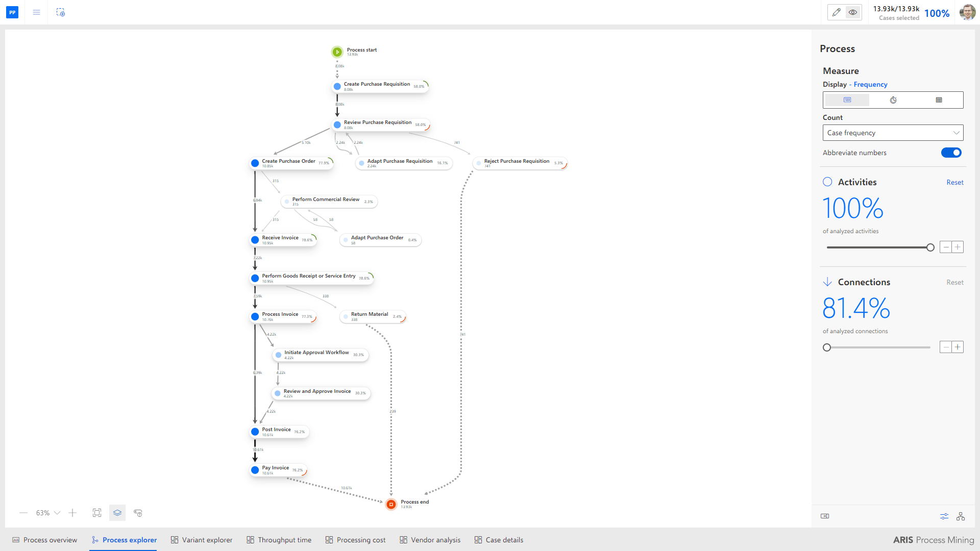Disable the Abbreviate numbers toggle
Viewport: 980px width, 551px height.
(x=951, y=153)
